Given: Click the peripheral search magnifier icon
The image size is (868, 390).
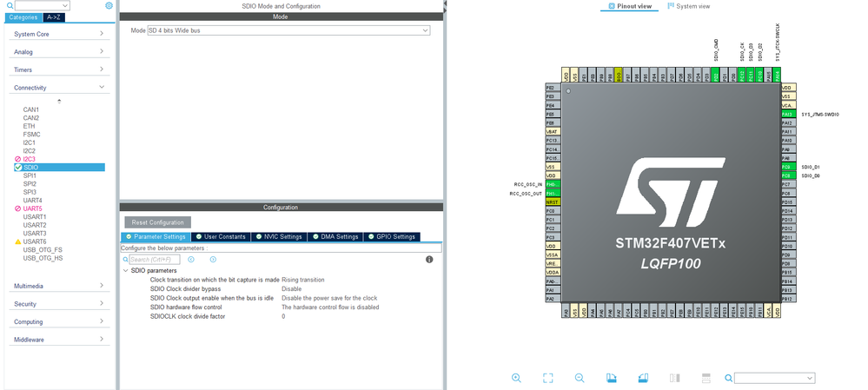Looking at the screenshot, I should click(10, 5).
